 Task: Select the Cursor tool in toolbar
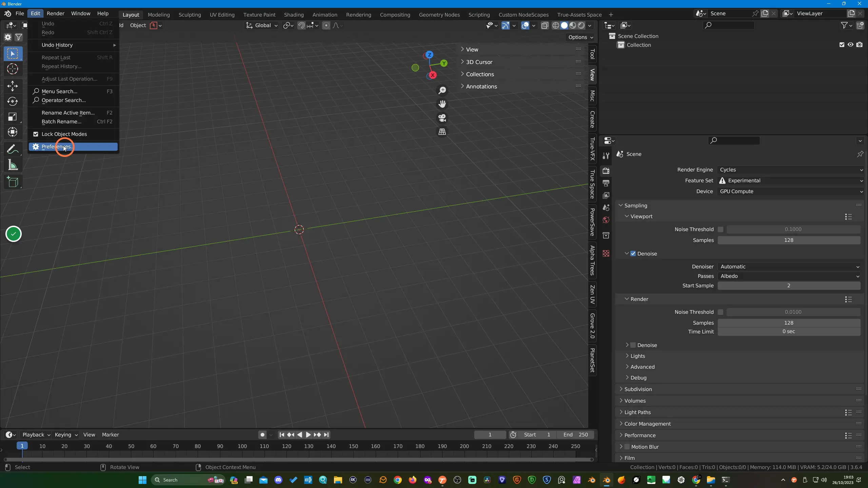click(x=13, y=69)
